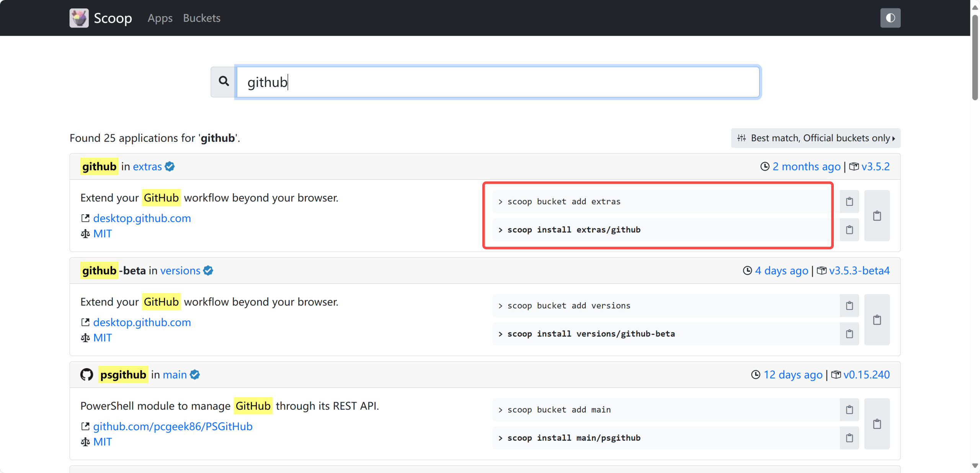980x473 pixels.
Task: Focus the github search input field
Action: (x=498, y=82)
